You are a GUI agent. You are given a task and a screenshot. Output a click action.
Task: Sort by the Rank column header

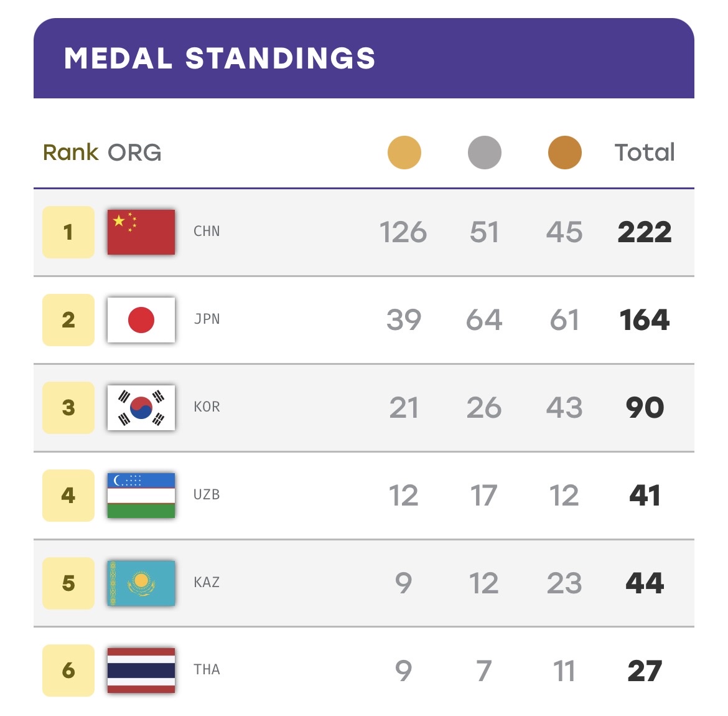[70, 153]
